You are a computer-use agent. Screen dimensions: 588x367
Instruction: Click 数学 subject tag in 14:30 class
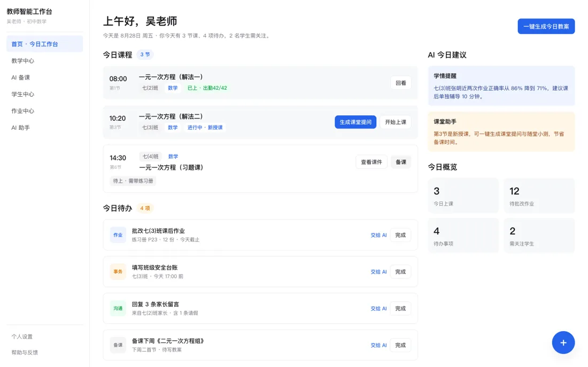[173, 157]
